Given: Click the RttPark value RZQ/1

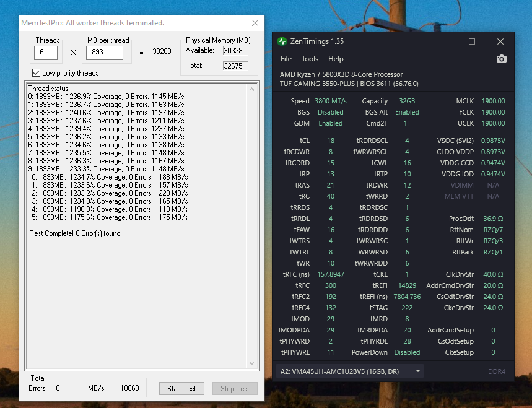Looking at the screenshot, I should 494,253.
